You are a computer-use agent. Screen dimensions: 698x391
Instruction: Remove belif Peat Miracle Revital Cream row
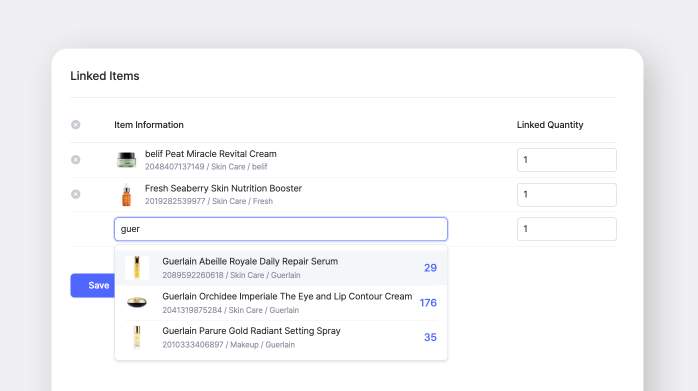(x=76, y=159)
